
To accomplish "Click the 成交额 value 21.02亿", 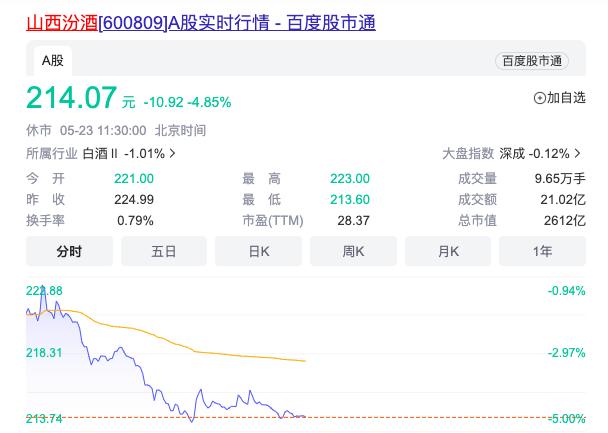I will coord(563,200).
